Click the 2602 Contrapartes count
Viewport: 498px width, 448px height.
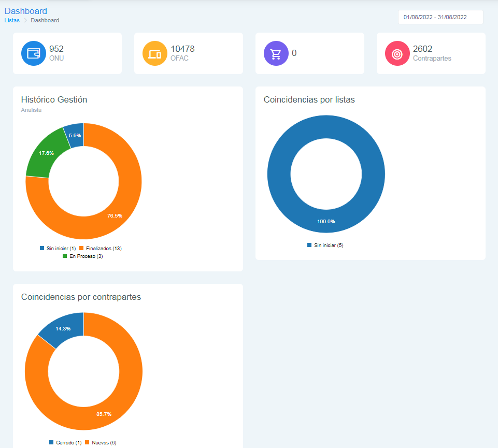[422, 49]
